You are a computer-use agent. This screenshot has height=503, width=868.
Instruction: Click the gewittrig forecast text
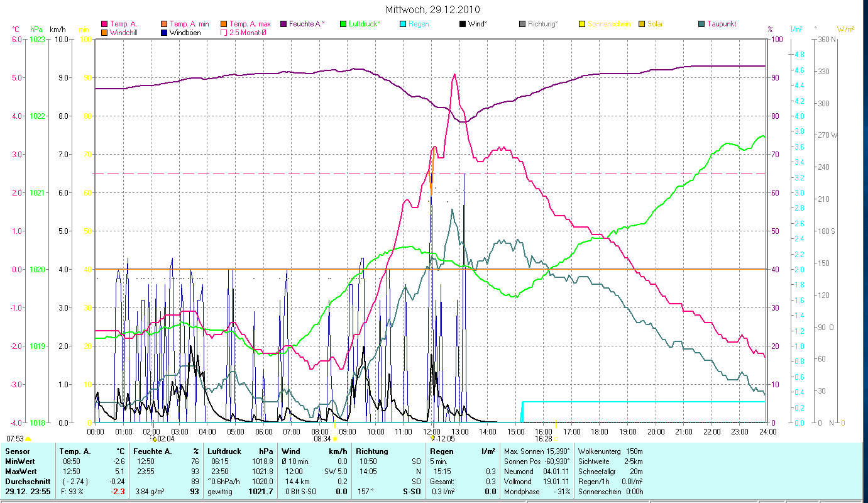pyautogui.click(x=221, y=492)
